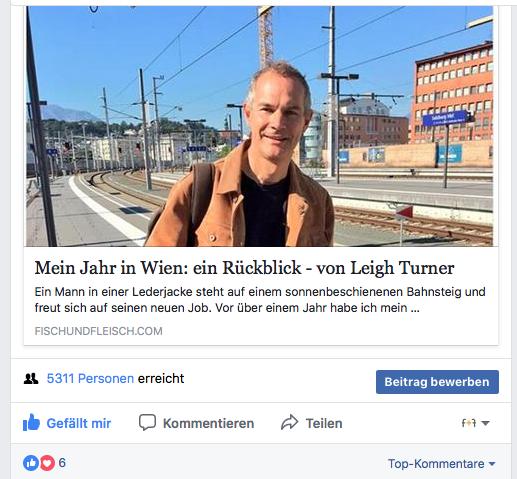517x479 pixels.
Task: Click the Teilen share arrow icon
Action: (289, 422)
